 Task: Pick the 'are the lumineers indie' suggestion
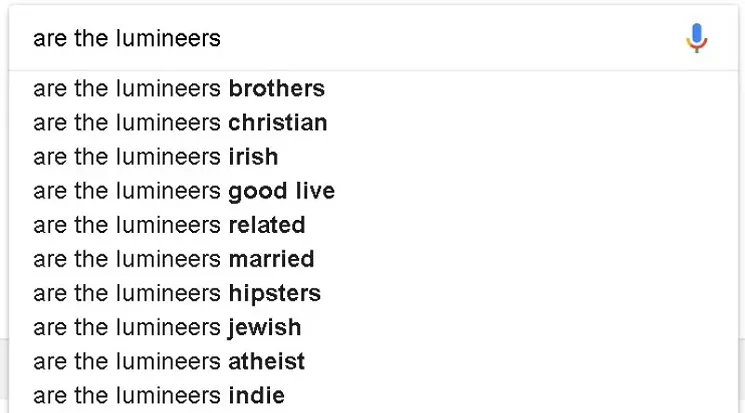(x=373, y=396)
